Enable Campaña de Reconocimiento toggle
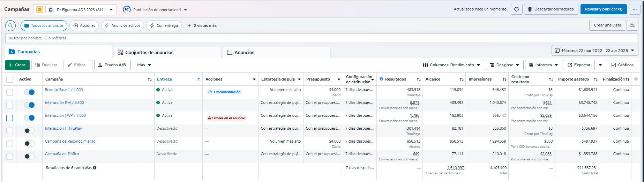The image size is (644, 182). pos(29,144)
